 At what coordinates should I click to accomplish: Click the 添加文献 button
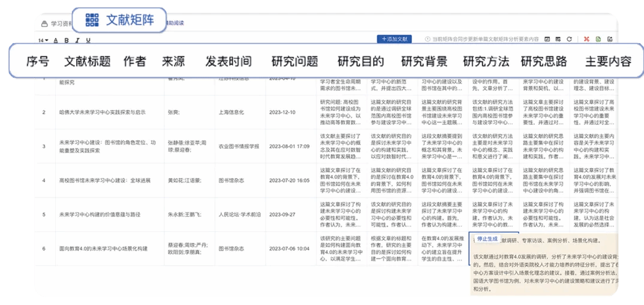coord(394,39)
